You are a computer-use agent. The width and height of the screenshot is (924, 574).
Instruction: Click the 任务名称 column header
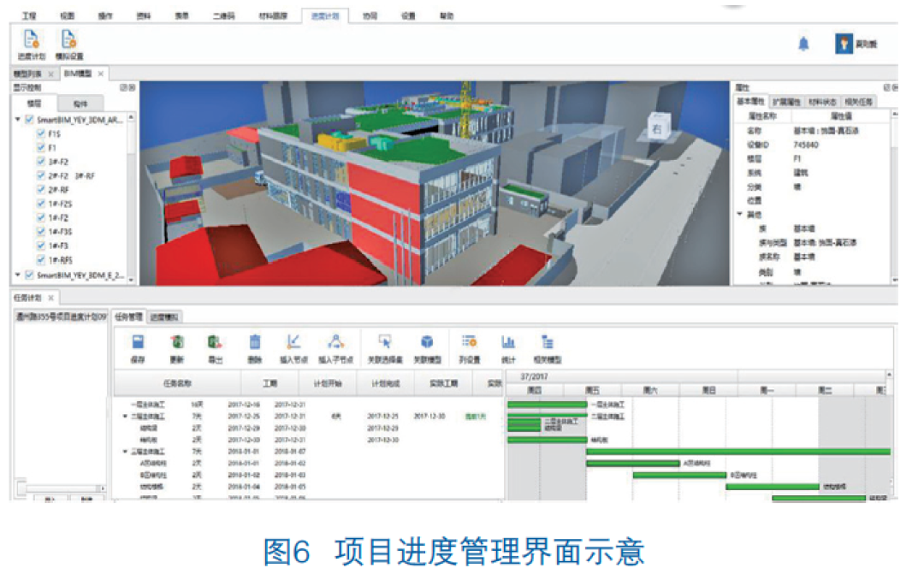[177, 383]
